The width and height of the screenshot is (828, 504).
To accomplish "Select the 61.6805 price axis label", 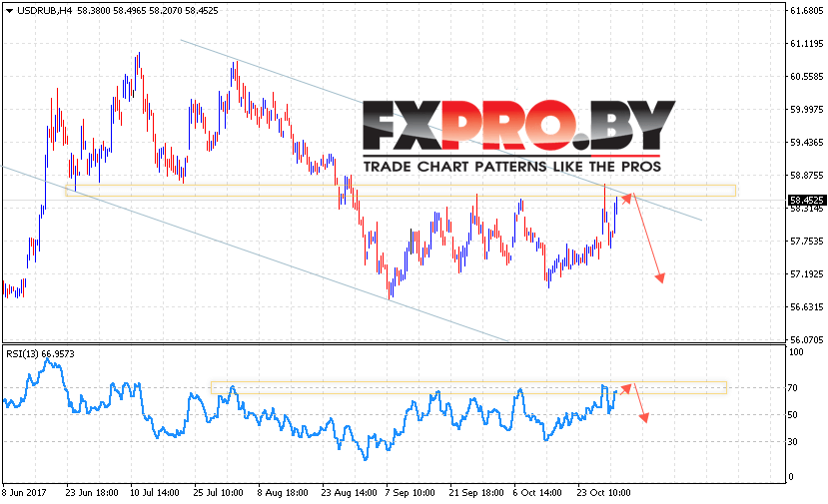I will point(807,11).
